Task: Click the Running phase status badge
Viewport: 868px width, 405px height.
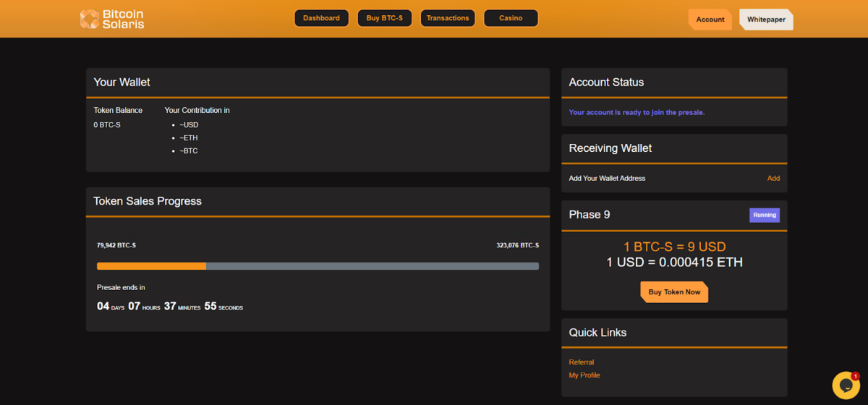Action: (x=765, y=215)
